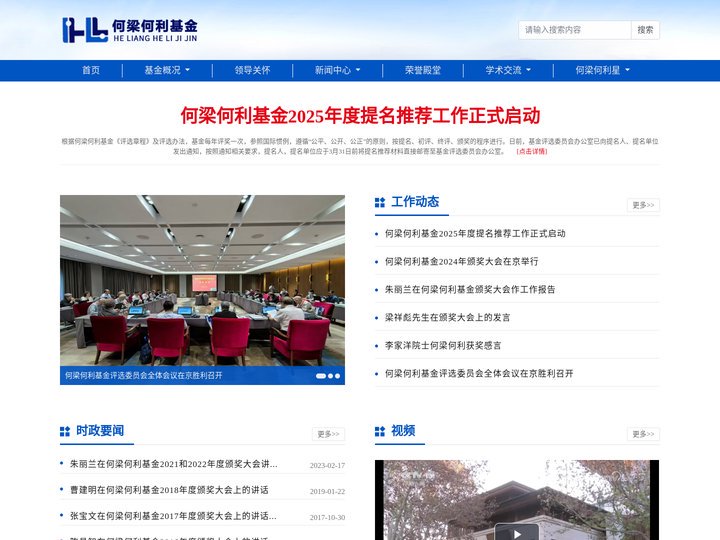
Task: Click the 工作动态 section grid icon
Action: [380, 202]
